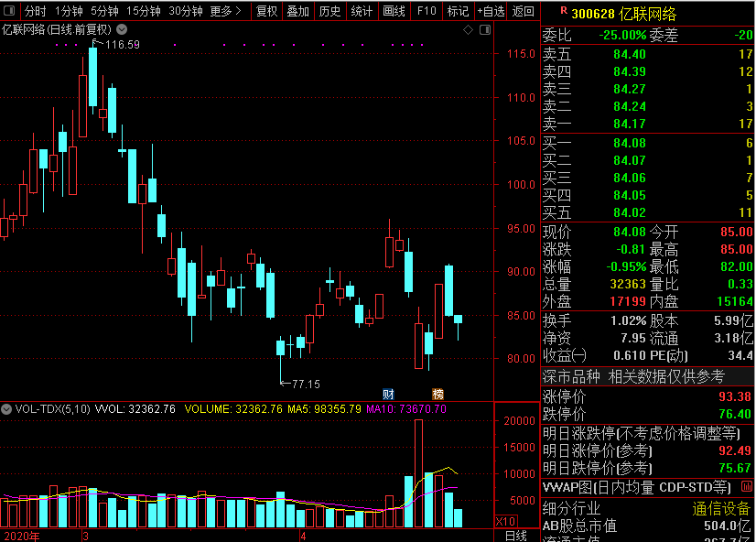
Task: Click the 77.15 low price arrow marker
Action: [x=300, y=384]
